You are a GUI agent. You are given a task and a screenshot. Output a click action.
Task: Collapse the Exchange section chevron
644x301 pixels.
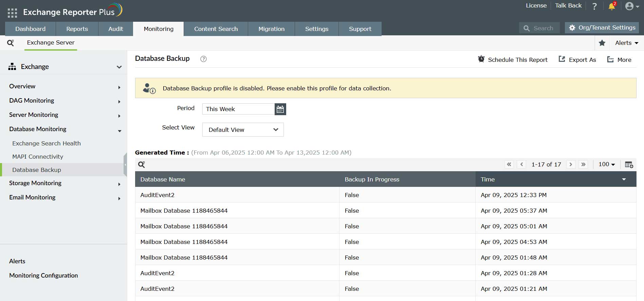pos(119,67)
